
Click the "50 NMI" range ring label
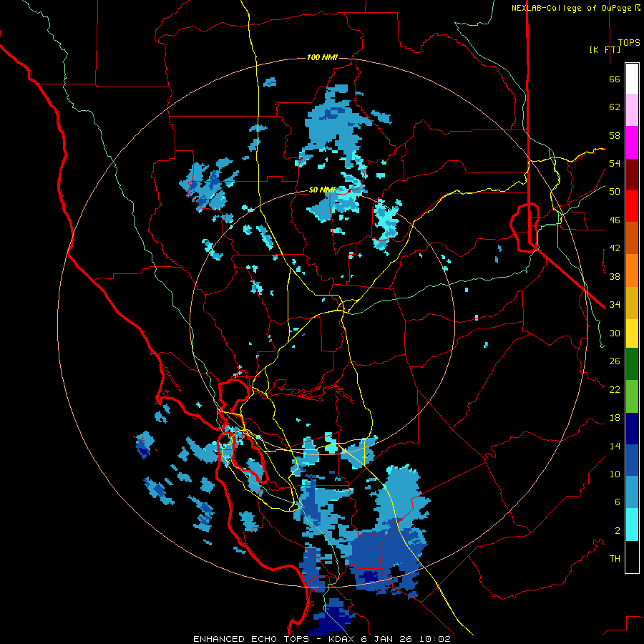point(322,190)
